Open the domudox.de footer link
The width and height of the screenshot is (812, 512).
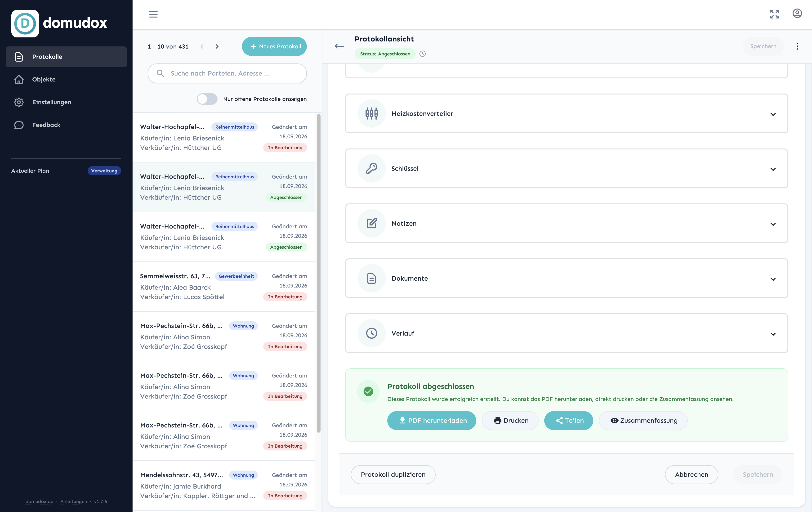[x=39, y=502]
